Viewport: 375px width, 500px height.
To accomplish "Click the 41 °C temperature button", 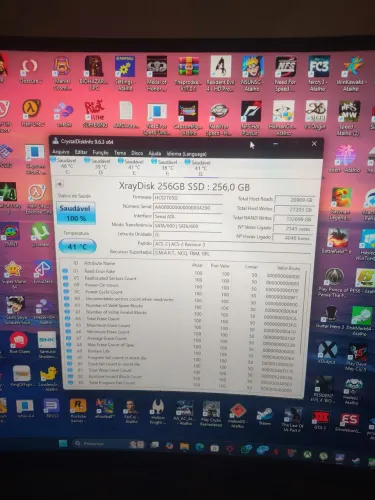I will pos(77,246).
